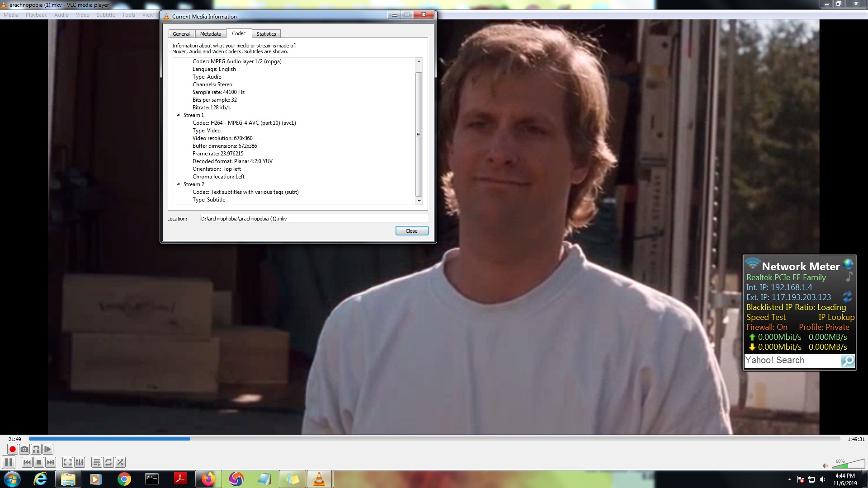Toggle fullscreen video mode
This screenshot has width=868, height=488.
click(x=67, y=462)
